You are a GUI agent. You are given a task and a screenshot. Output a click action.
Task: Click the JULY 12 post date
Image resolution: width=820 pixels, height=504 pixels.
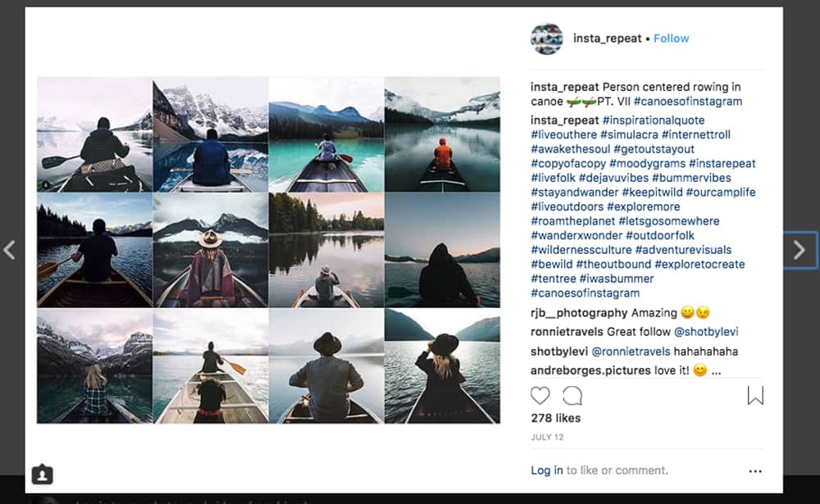pyautogui.click(x=546, y=437)
